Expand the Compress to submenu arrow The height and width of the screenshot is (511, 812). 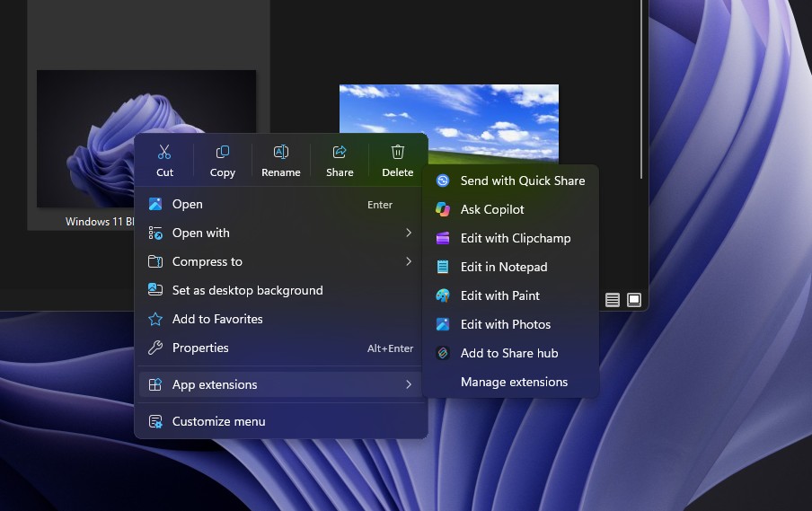click(409, 261)
